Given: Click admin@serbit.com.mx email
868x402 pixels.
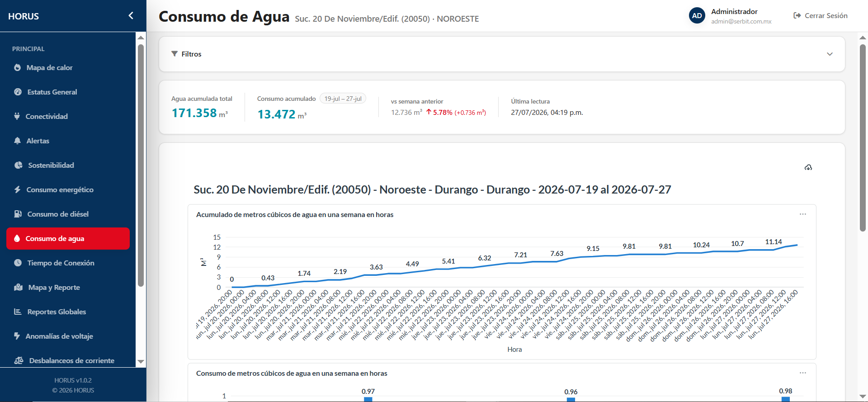Looking at the screenshot, I should pyautogui.click(x=741, y=21).
